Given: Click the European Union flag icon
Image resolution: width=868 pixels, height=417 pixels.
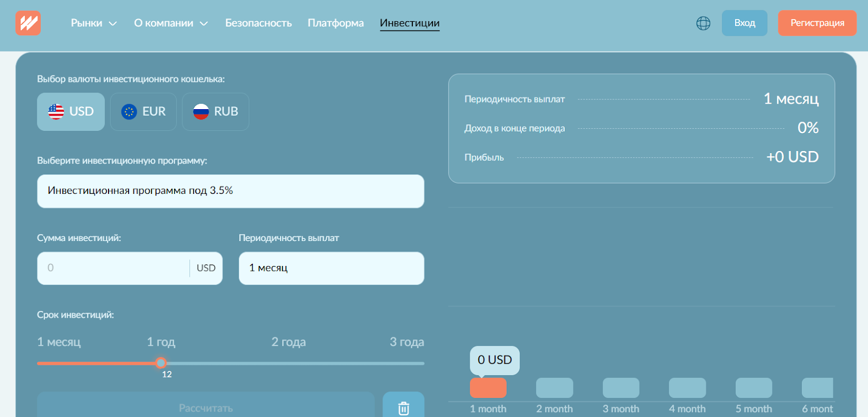Looking at the screenshot, I should [x=129, y=112].
